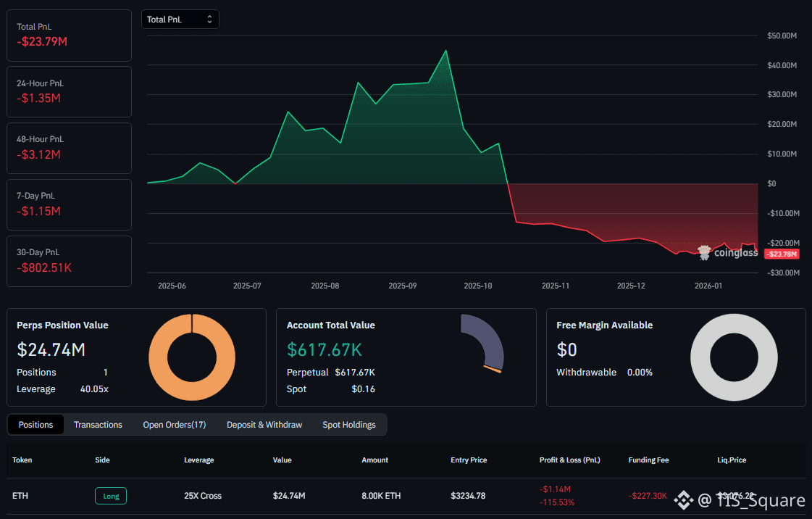Switch to Spot Holdings tab
812x519 pixels.
point(348,425)
